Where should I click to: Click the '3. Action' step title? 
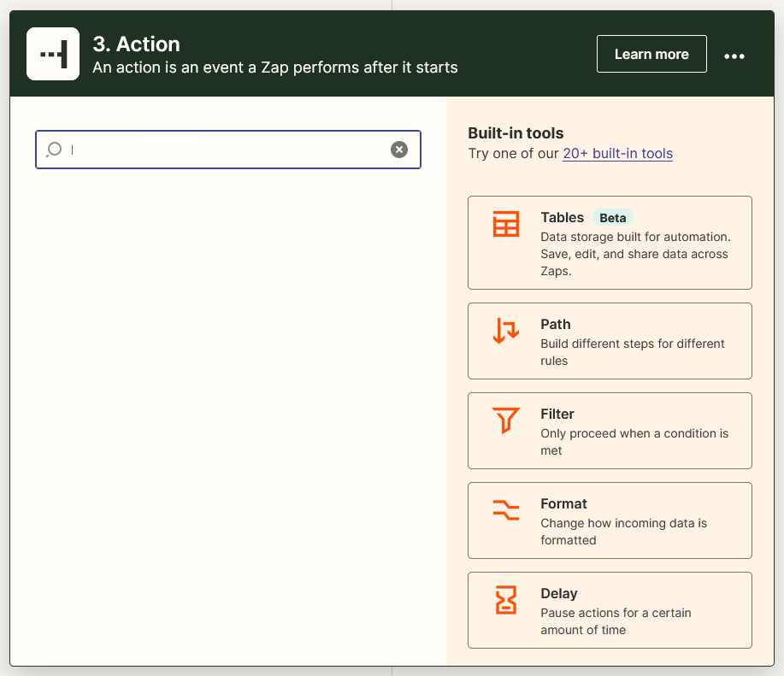(x=136, y=44)
